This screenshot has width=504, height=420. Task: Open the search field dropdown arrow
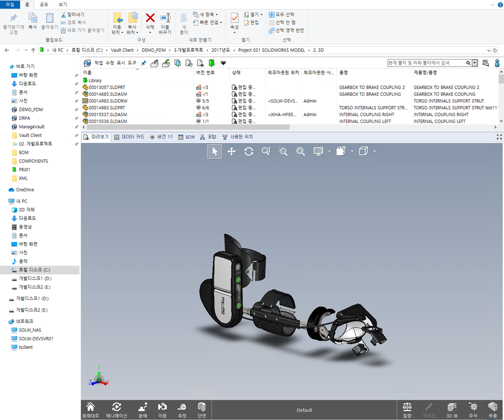[475, 63]
